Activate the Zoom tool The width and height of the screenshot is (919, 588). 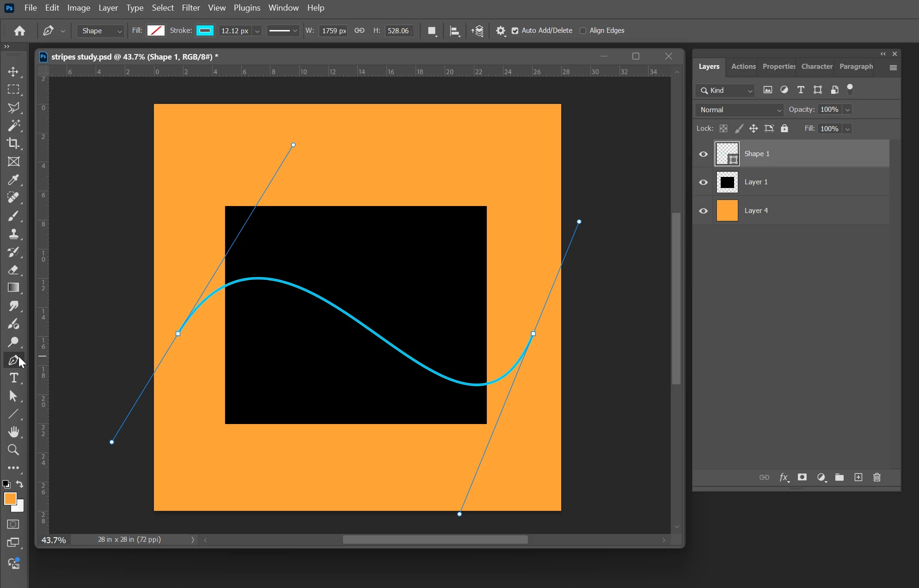13,450
